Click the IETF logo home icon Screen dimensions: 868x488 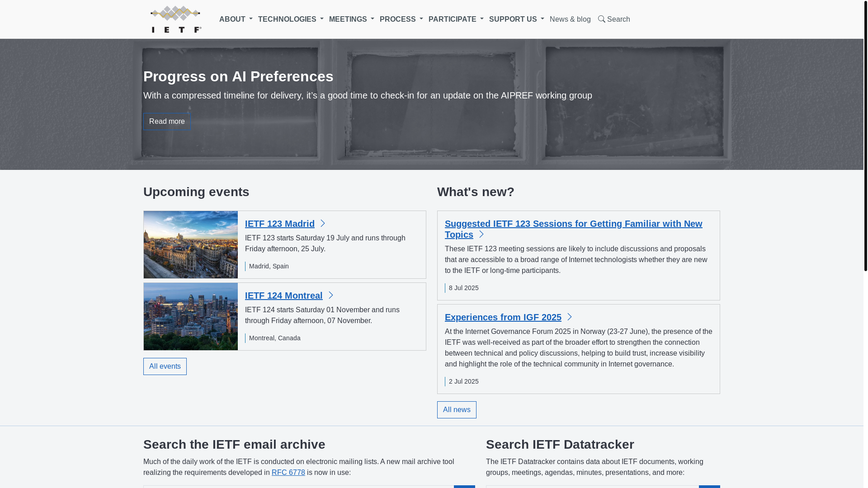point(176,19)
